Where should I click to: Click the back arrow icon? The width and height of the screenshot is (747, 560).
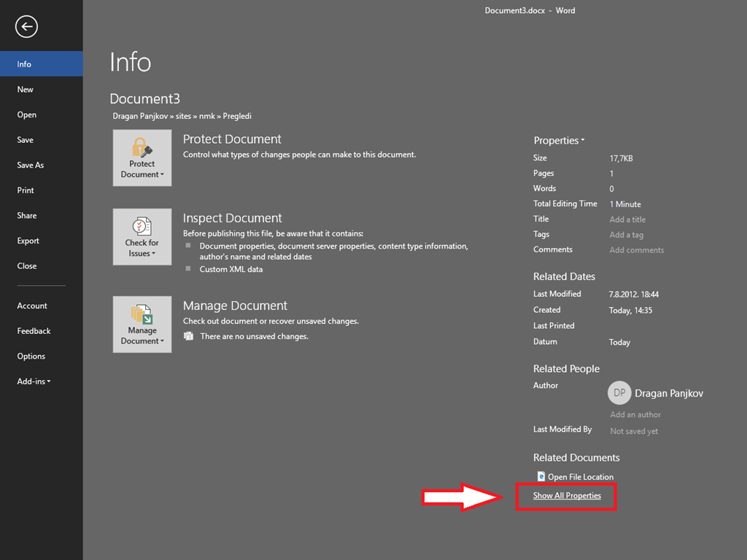[26, 27]
